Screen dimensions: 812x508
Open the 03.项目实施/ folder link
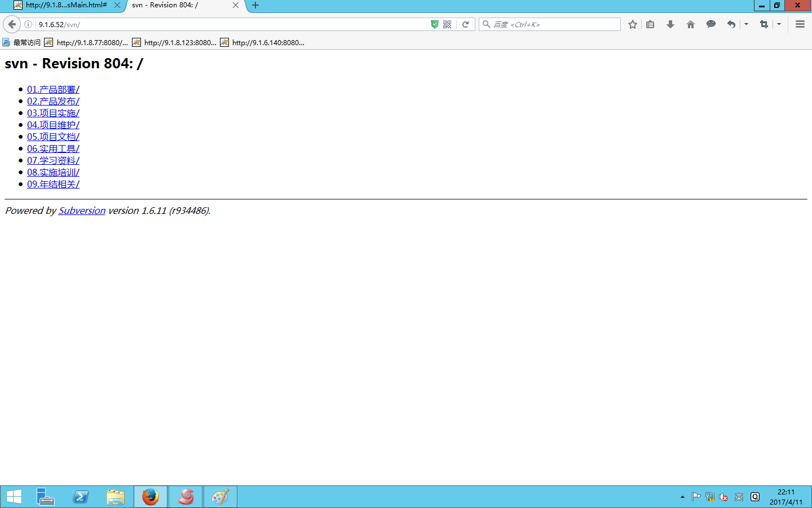[53, 113]
